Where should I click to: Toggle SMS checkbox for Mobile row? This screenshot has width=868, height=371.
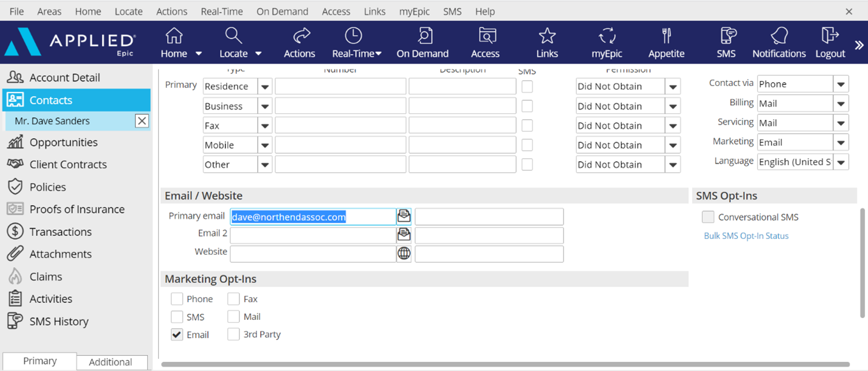[527, 145]
